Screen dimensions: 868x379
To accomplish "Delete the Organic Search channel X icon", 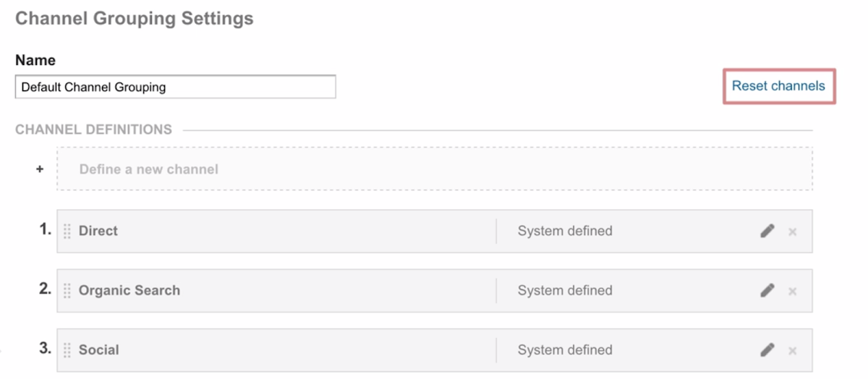I will click(792, 291).
